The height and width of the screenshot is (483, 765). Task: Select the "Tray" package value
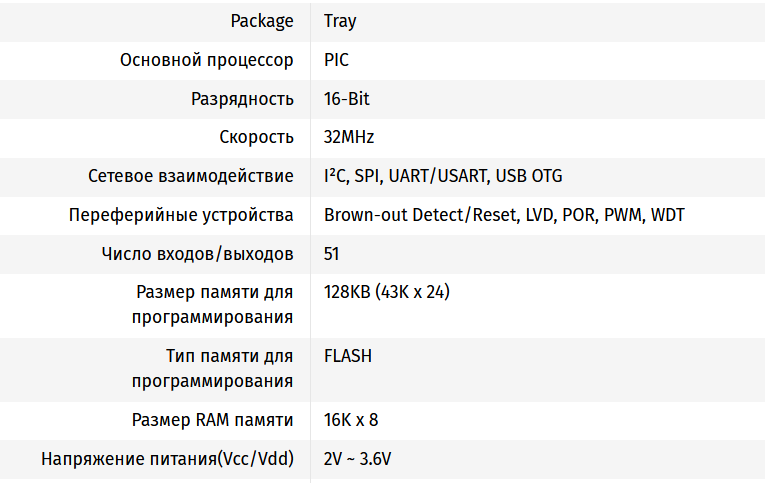[x=340, y=21]
